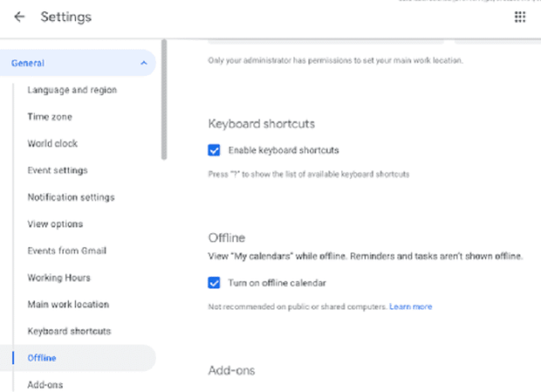The height and width of the screenshot is (392, 541).
Task: Select Keyboard shortcuts sidebar item
Action: (x=69, y=331)
